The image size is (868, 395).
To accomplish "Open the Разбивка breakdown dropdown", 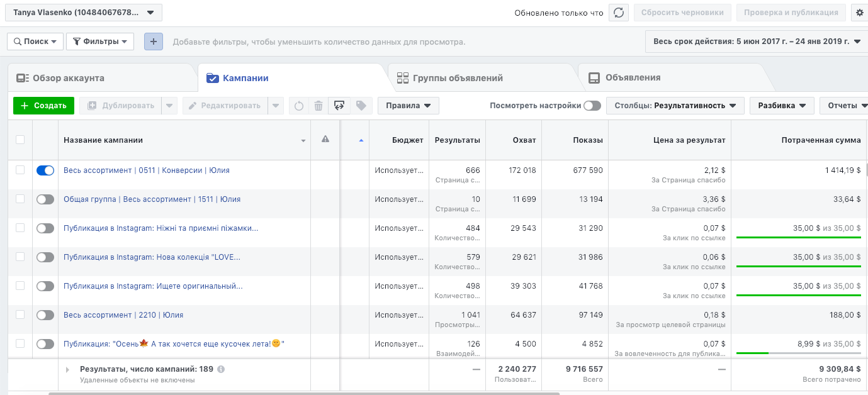I will (x=782, y=106).
